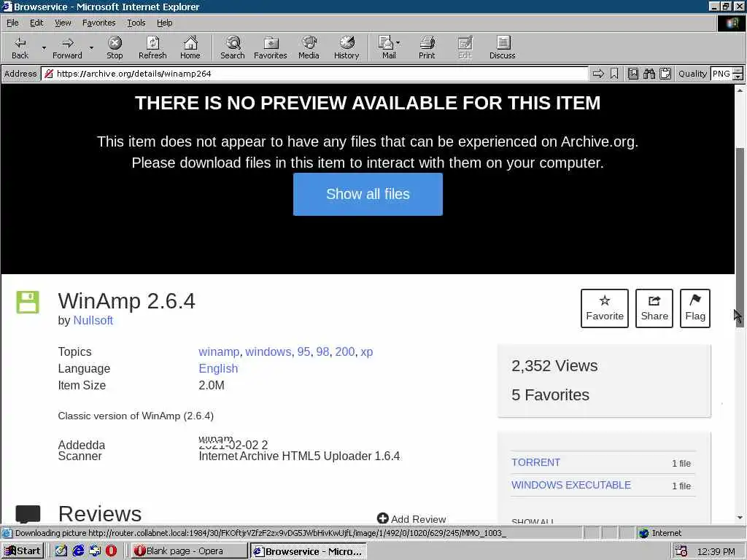Screen dimensions: 747x560
Task: Open the History toolbar panel
Action: click(x=347, y=47)
